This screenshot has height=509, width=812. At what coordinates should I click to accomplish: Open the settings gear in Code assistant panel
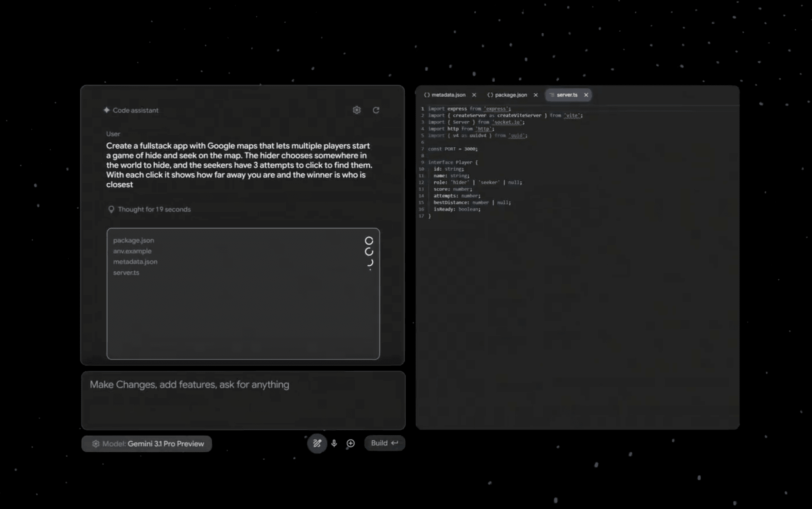[356, 110]
